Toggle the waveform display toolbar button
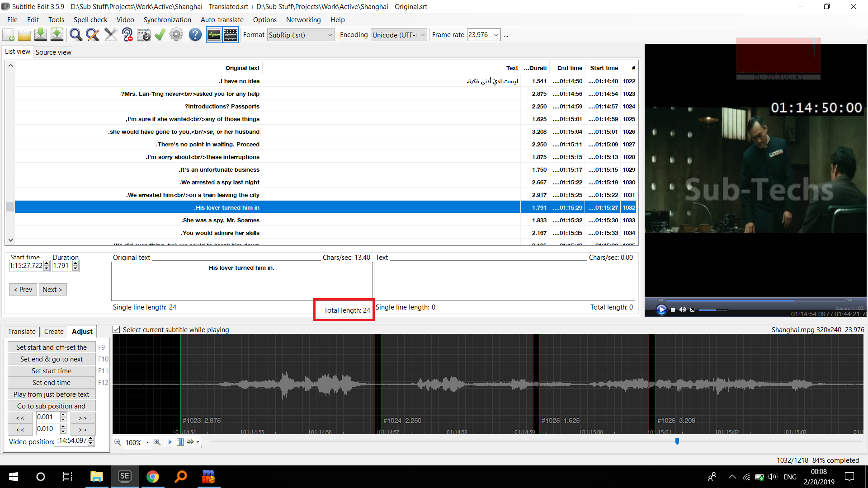This screenshot has width=868, height=488. pyautogui.click(x=214, y=35)
